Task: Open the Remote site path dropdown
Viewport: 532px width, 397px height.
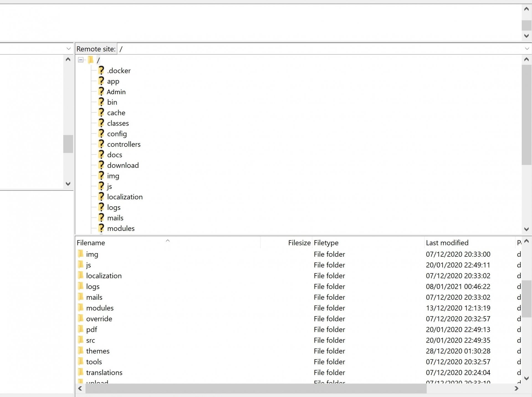Action: pos(527,49)
